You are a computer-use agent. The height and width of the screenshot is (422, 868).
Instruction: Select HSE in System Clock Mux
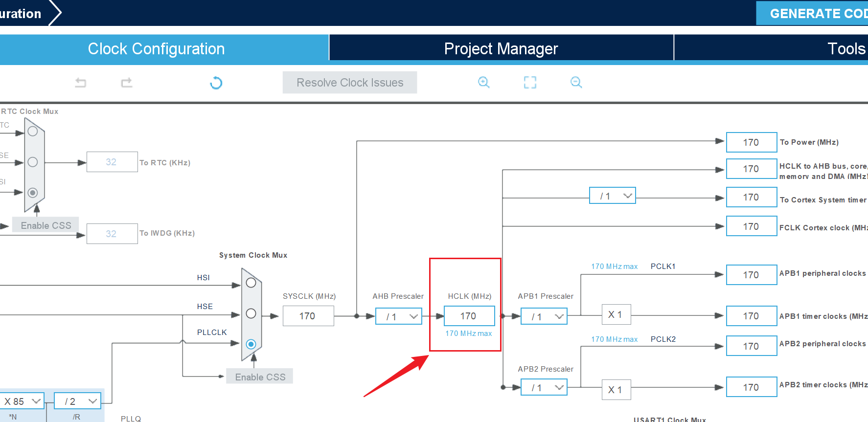pos(251,313)
